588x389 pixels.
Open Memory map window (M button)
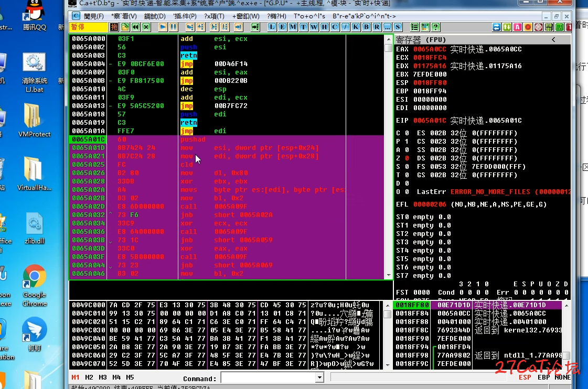tap(293, 27)
